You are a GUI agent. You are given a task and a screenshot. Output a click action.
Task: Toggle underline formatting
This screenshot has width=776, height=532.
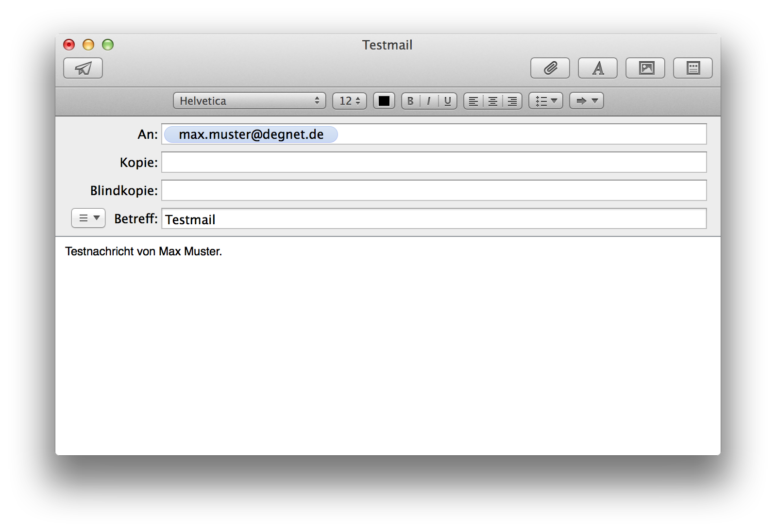[448, 101]
